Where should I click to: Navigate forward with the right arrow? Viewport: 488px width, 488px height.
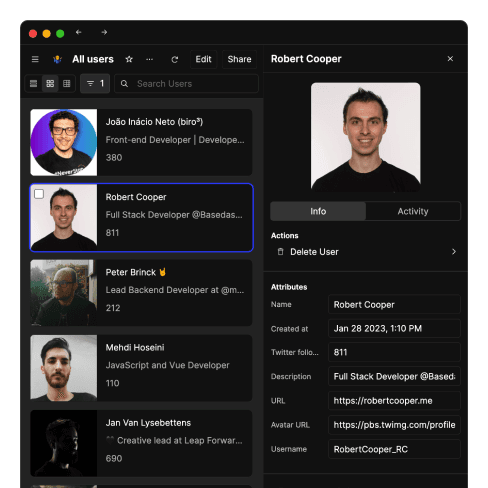point(104,32)
